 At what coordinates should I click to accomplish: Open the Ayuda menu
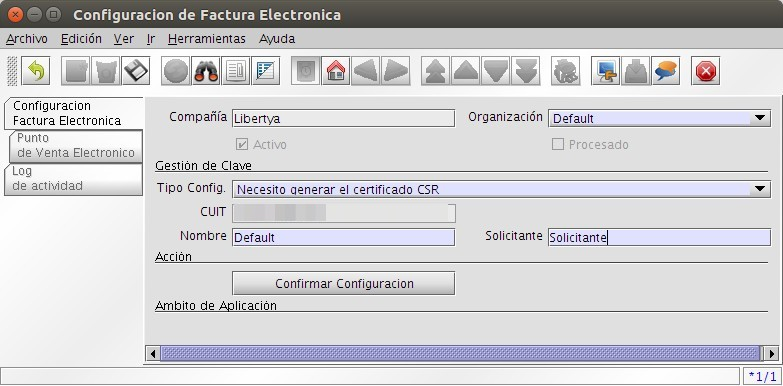[277, 38]
